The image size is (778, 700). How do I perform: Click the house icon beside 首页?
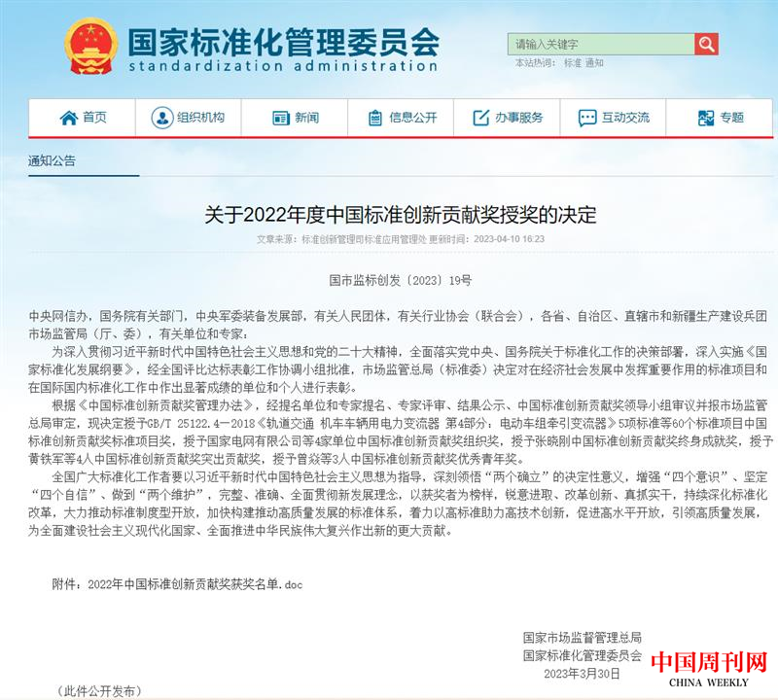coord(69,118)
